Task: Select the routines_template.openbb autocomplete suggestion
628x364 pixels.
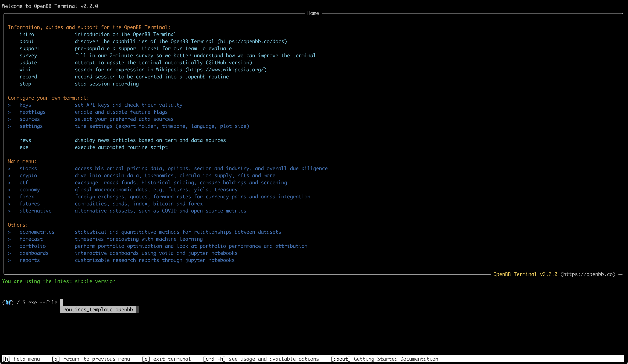Action: [98, 309]
